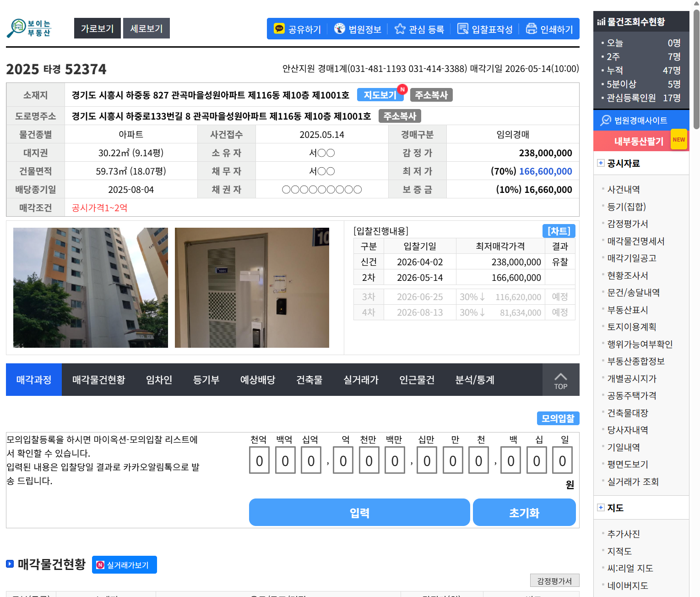Open the unit door photo
This screenshot has width=700, height=597.
[252, 288]
